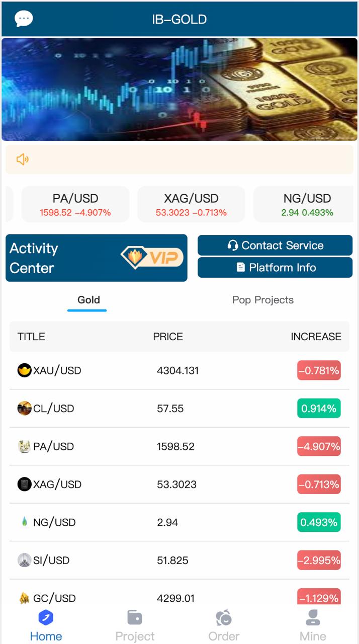Open the Platform Info button
Screen dimensions: 359x644
pos(275,268)
